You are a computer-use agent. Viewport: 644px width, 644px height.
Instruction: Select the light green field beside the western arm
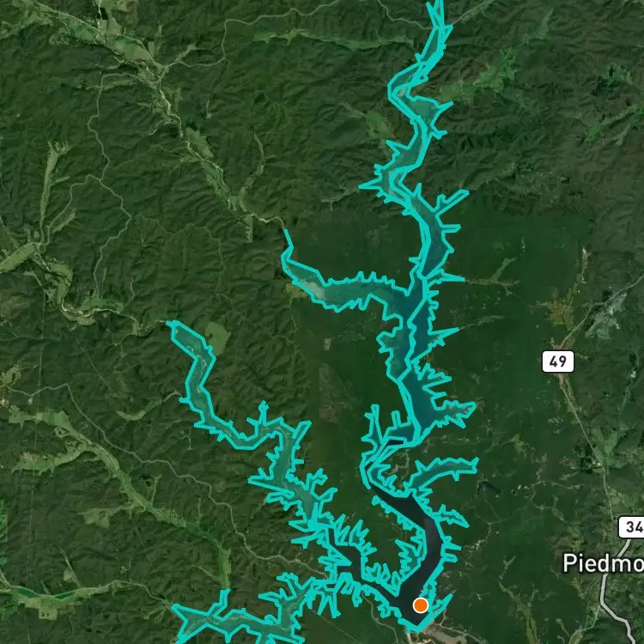click(x=217, y=337)
